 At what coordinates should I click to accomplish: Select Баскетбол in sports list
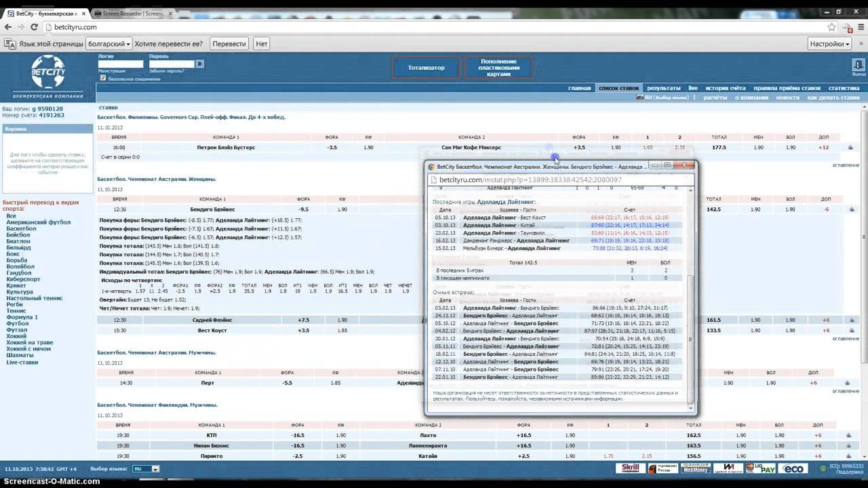21,228
